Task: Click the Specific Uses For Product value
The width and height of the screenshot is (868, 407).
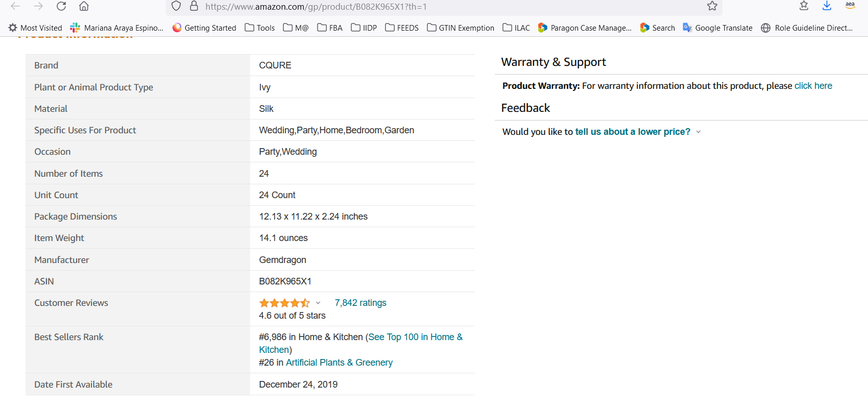Action: point(336,130)
